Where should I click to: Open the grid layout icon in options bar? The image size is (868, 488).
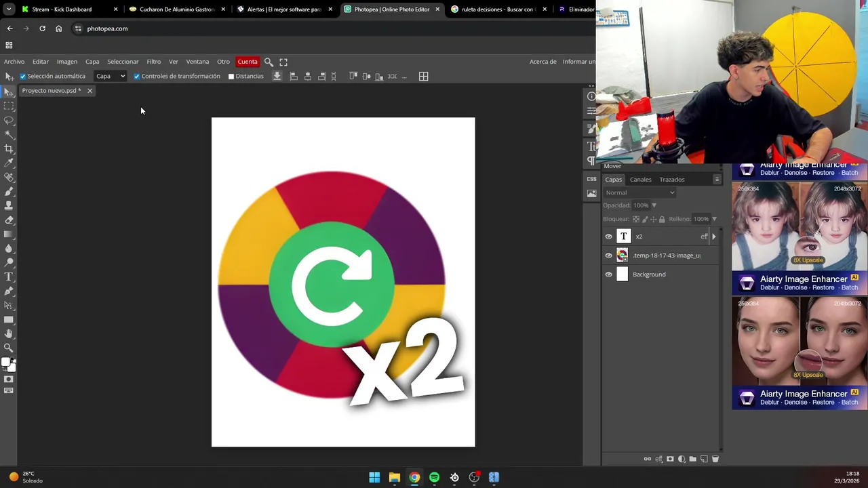click(x=423, y=77)
